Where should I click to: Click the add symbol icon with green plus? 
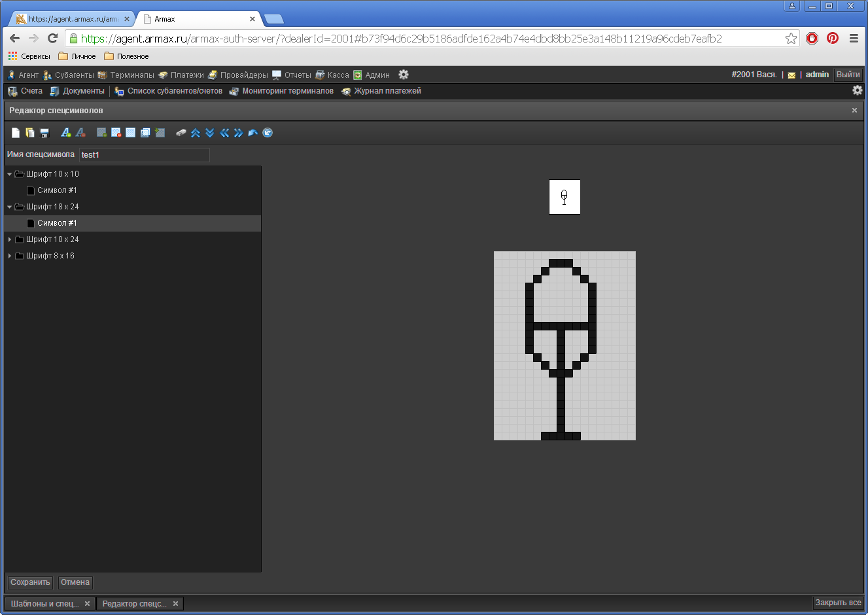tap(101, 133)
